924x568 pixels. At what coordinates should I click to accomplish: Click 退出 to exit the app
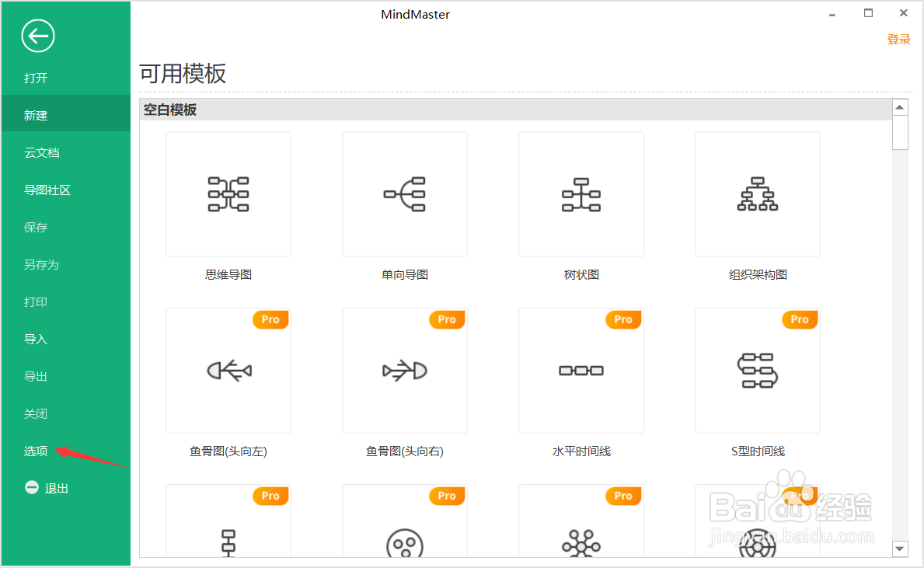(57, 489)
